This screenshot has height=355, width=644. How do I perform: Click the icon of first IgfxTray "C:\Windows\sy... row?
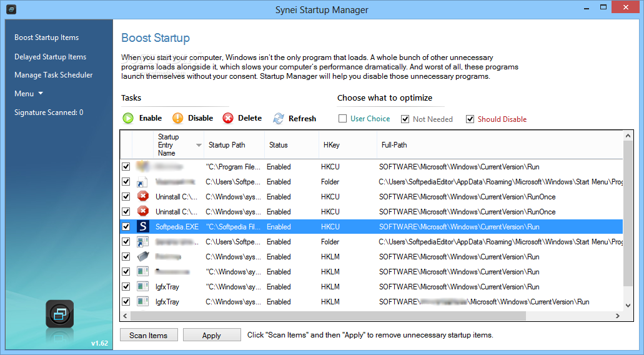point(142,286)
